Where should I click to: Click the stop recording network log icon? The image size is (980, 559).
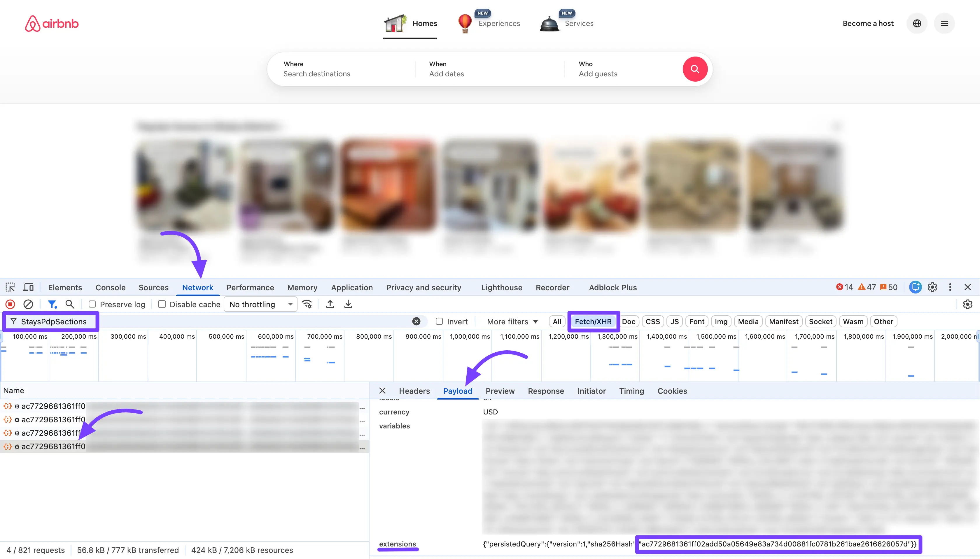(10, 305)
